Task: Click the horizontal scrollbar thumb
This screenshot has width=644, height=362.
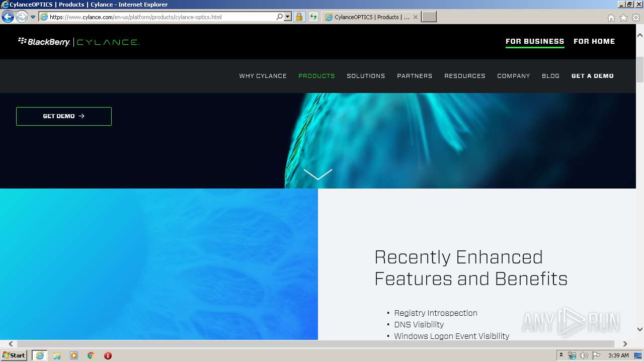Action: coord(315,344)
